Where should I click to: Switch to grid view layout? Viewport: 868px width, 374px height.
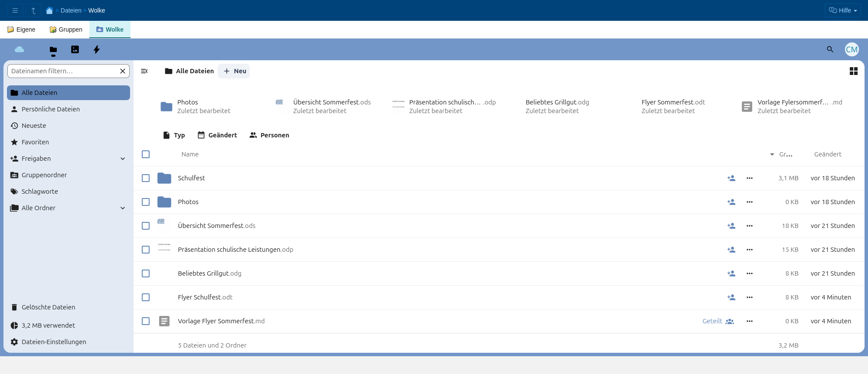853,71
